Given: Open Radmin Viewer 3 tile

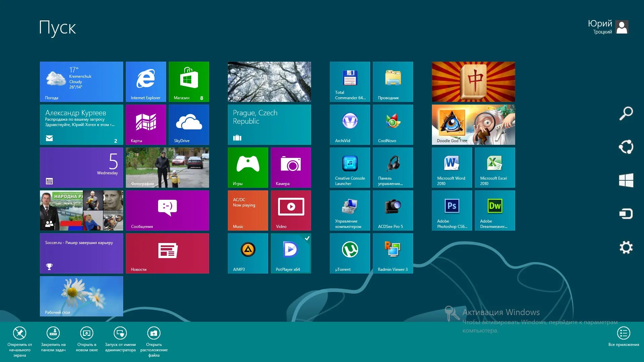Looking at the screenshot, I should click(x=393, y=253).
